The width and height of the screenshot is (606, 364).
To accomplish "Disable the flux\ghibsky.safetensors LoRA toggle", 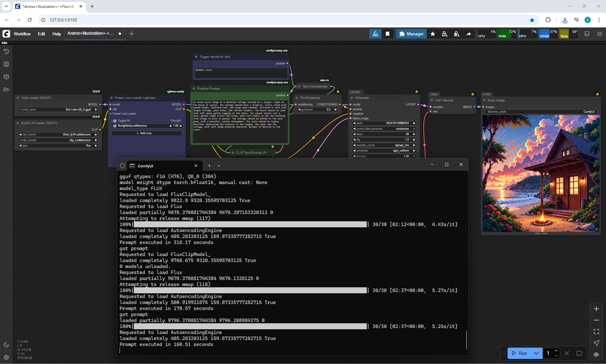I will coord(115,126).
